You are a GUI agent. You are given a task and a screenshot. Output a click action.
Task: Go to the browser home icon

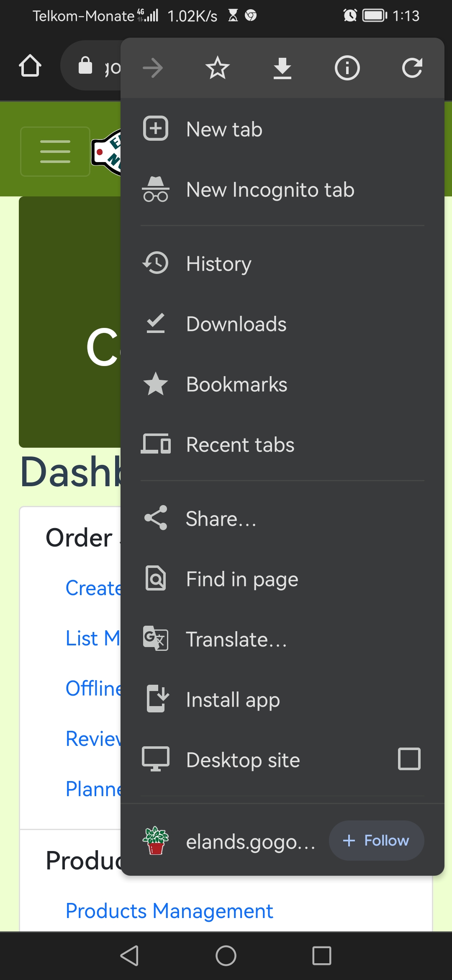coord(30,66)
